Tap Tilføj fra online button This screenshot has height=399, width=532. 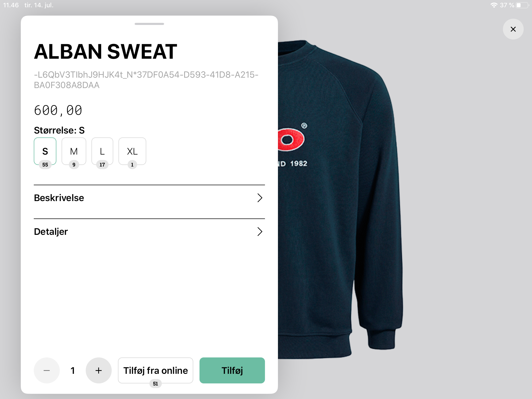click(x=156, y=370)
